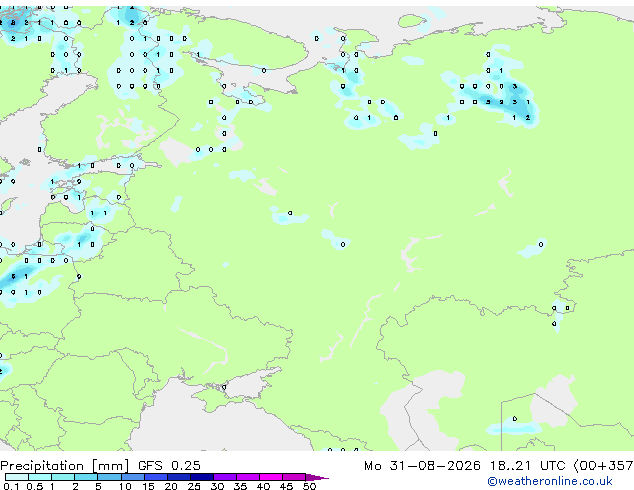The height and width of the screenshot is (490, 634).
Task: Click the '18..21 UTC' time label
Action: 527,466
